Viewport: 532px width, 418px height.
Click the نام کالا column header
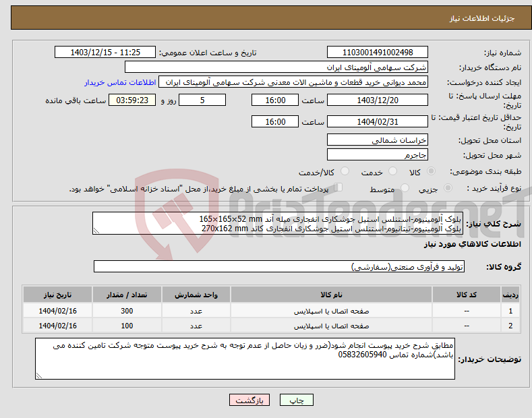331,295
